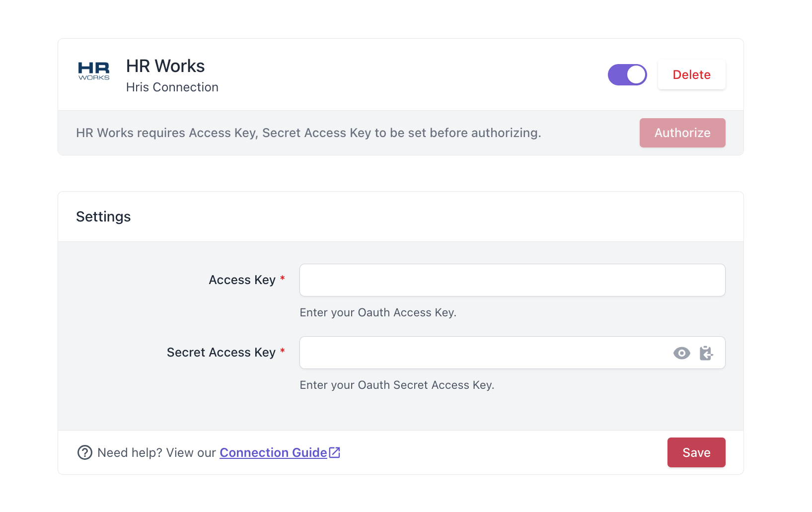
Task: Reveal the Secret Access Key with the eye icon
Action: (x=682, y=353)
